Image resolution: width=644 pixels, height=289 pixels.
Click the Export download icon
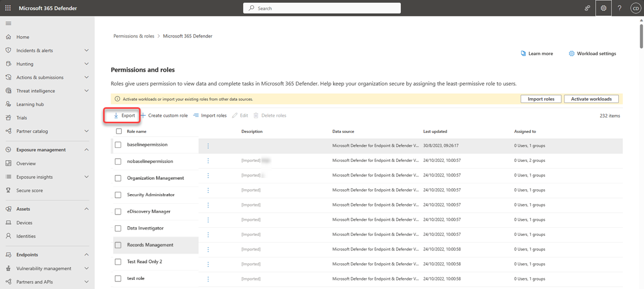115,115
